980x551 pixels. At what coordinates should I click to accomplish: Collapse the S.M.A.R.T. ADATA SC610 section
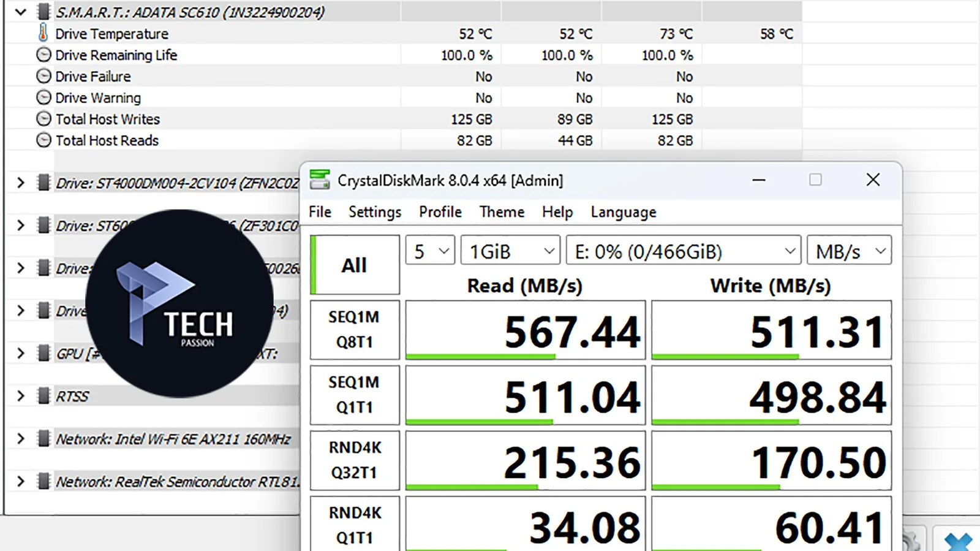(21, 12)
